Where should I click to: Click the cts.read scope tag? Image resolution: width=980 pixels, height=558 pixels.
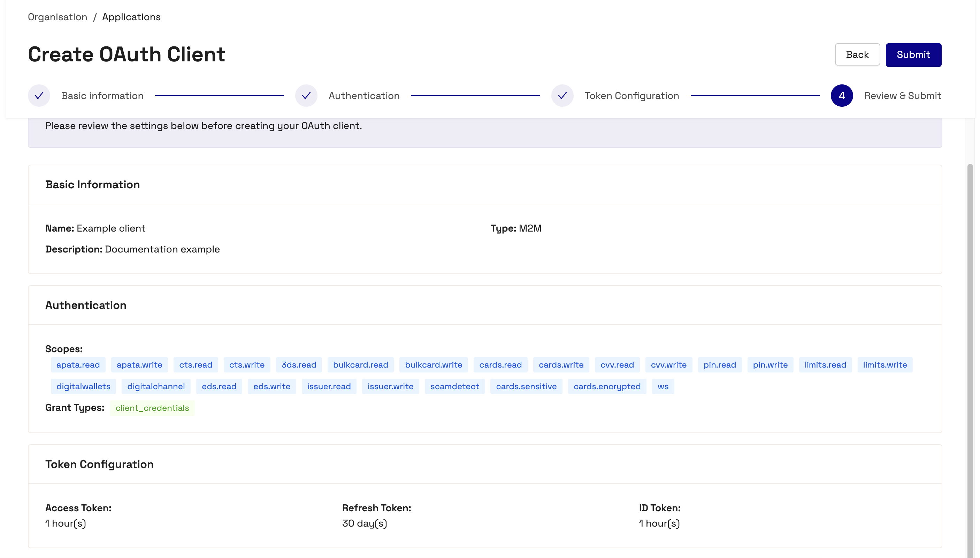tap(196, 364)
